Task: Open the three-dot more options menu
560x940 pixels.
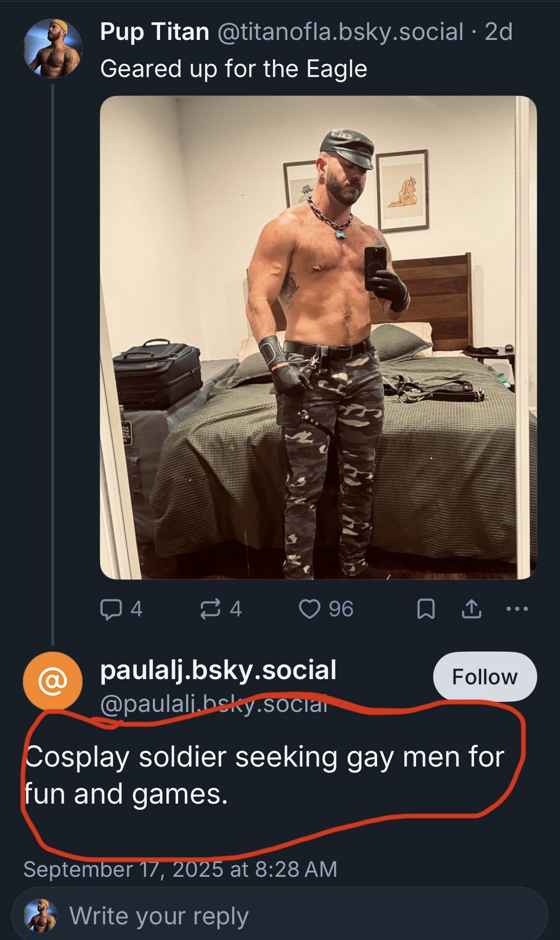Action: [517, 609]
